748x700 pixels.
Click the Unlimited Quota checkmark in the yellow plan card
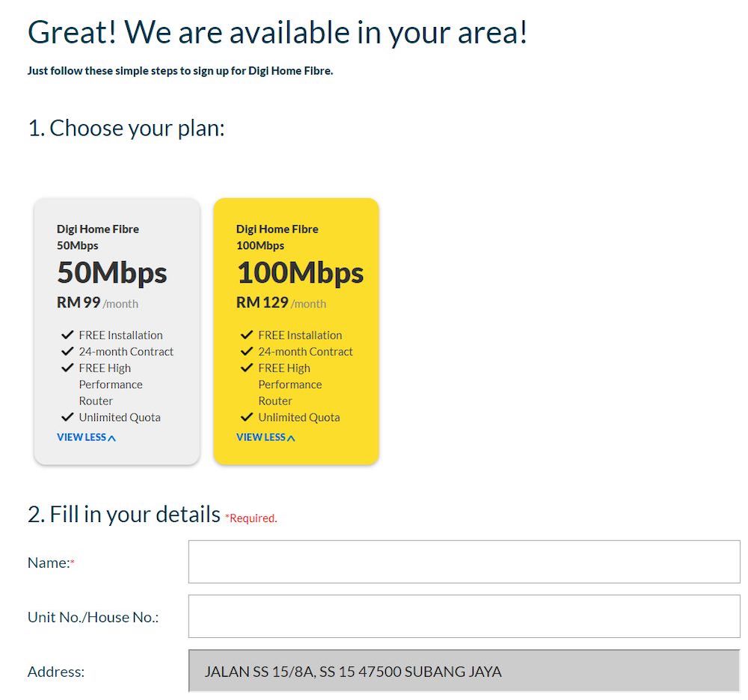[247, 417]
